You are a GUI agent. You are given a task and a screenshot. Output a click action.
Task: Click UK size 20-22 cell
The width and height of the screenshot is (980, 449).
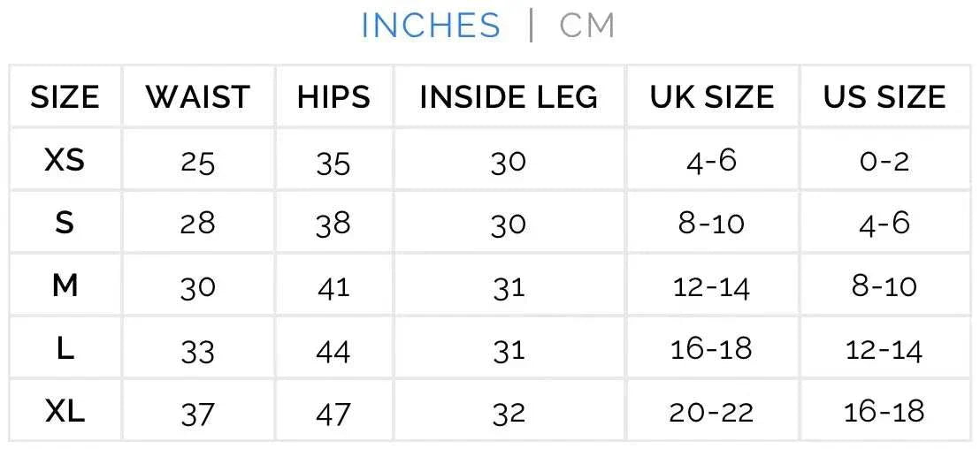(712, 411)
